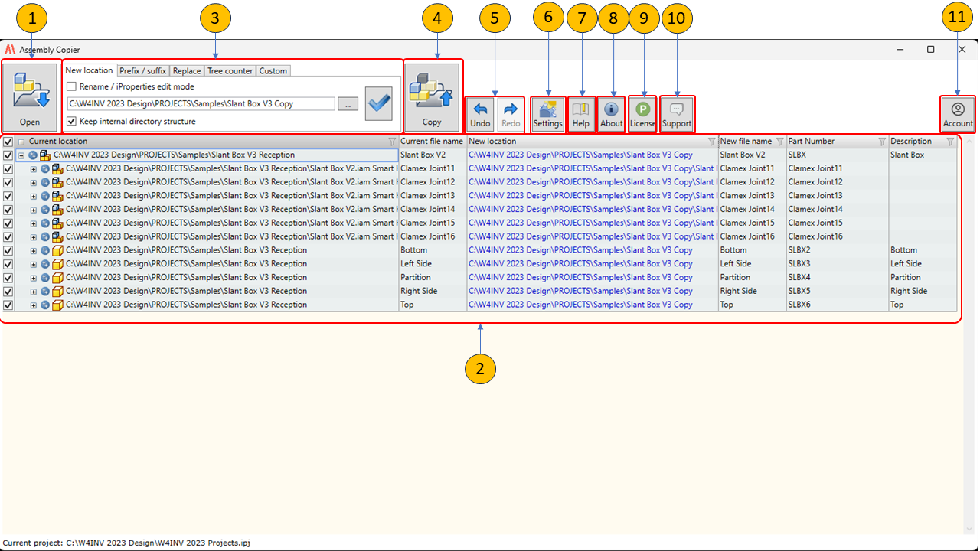
Task: Click filter icon in New location header
Action: (712, 142)
